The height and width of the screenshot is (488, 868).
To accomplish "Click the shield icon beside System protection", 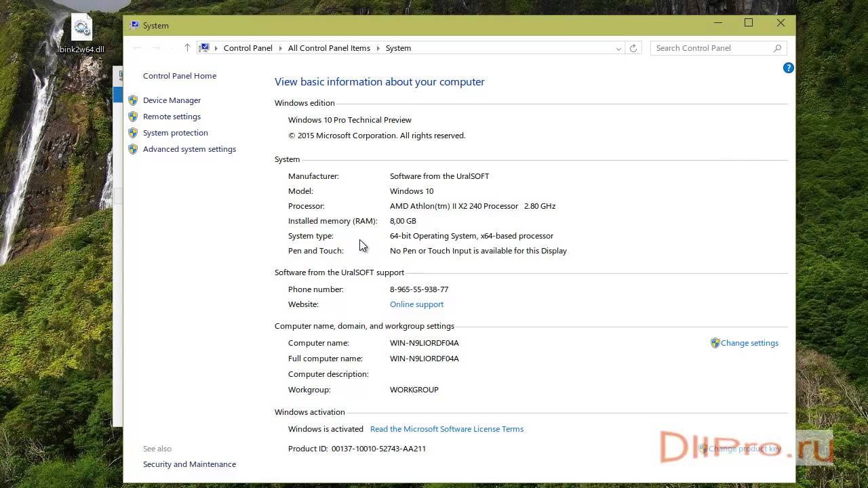I will click(133, 133).
